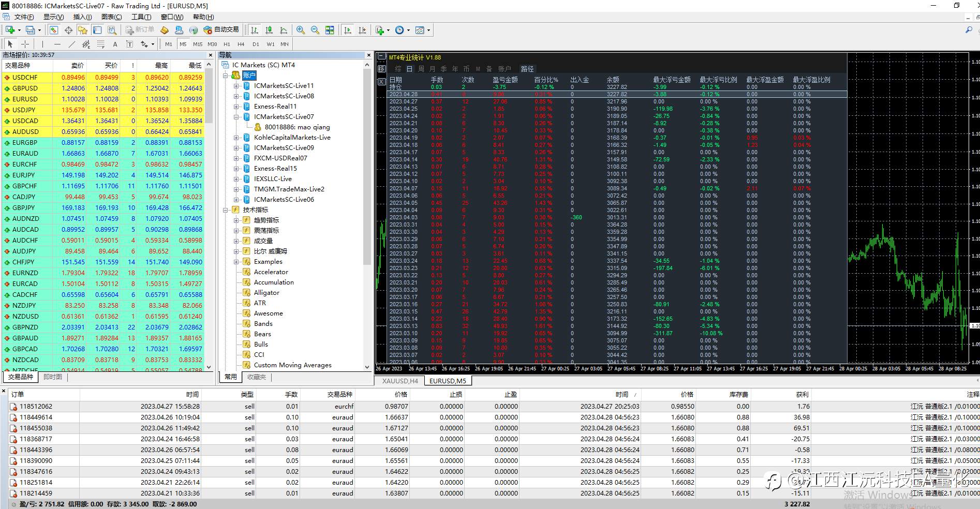Open the 图表(C) menu

[x=111, y=17]
